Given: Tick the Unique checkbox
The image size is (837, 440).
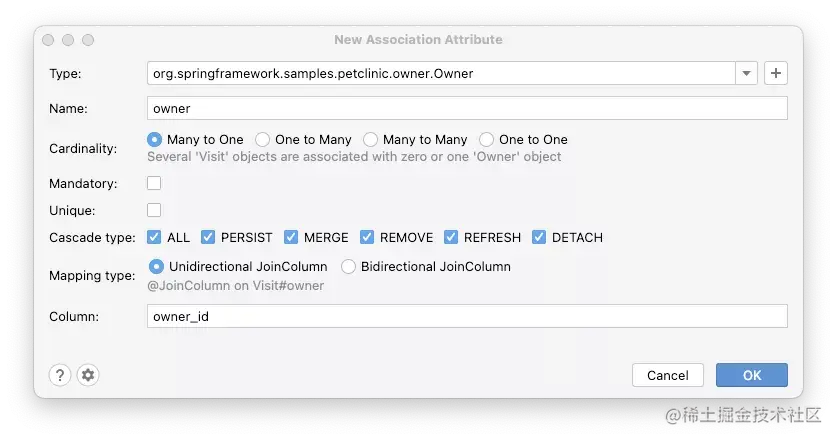Looking at the screenshot, I should (x=154, y=210).
